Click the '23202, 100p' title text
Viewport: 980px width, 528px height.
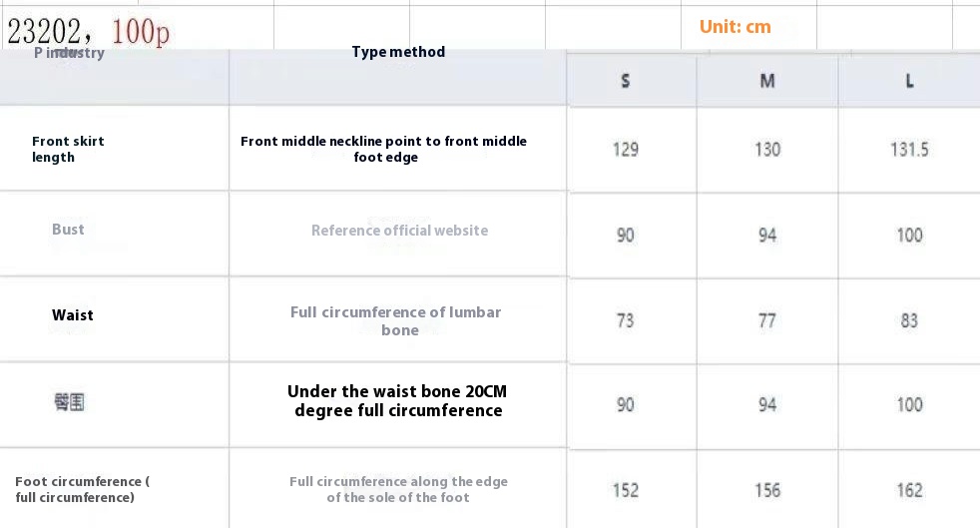pos(88,31)
